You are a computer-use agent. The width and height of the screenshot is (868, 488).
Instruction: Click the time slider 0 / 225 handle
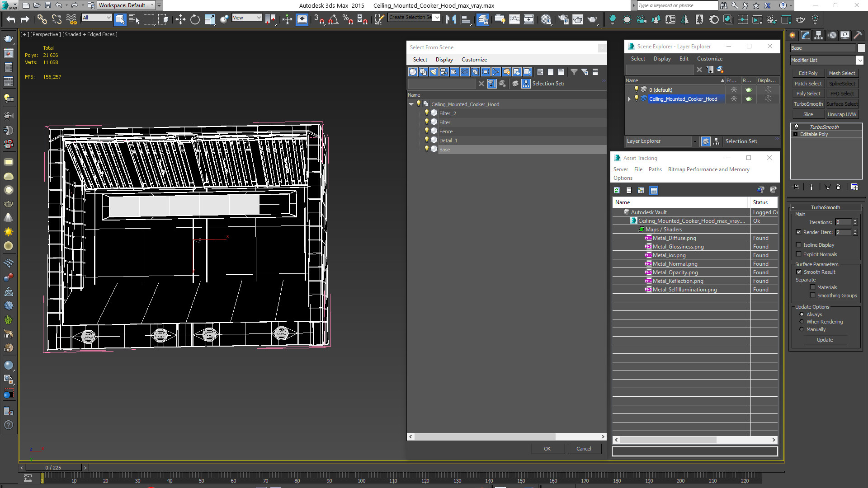53,468
